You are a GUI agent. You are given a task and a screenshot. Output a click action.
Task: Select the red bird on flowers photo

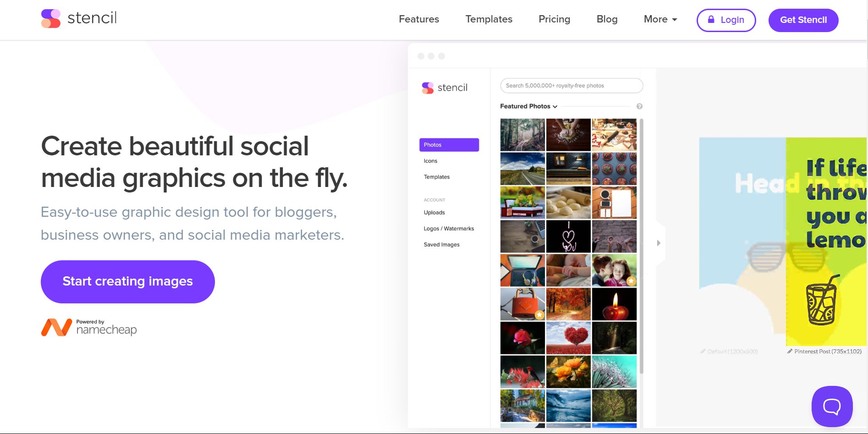pyautogui.click(x=522, y=372)
